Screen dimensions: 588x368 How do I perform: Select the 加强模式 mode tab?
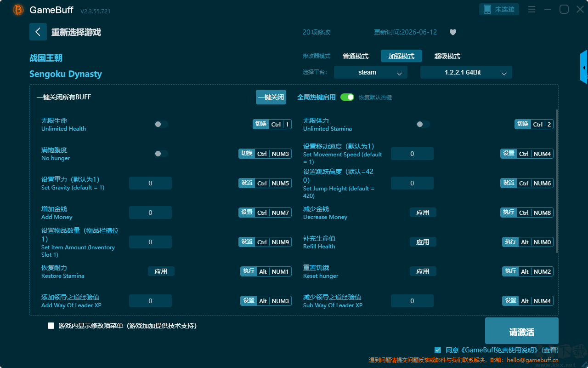(x=401, y=56)
